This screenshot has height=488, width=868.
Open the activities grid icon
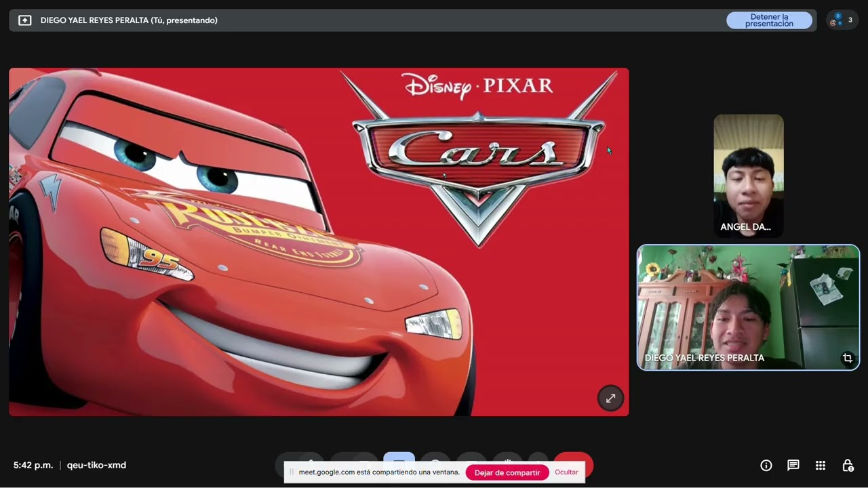pos(821,465)
